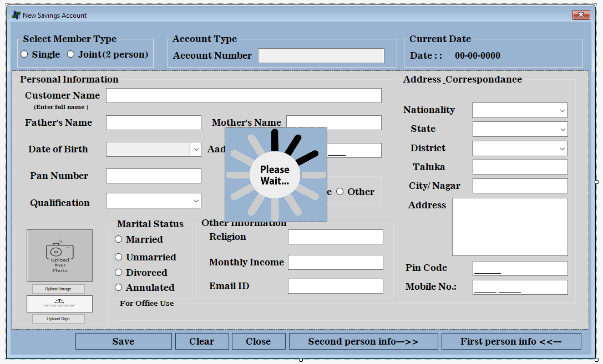603x364 pixels.
Task: Go to Second person info
Action: [363, 341]
